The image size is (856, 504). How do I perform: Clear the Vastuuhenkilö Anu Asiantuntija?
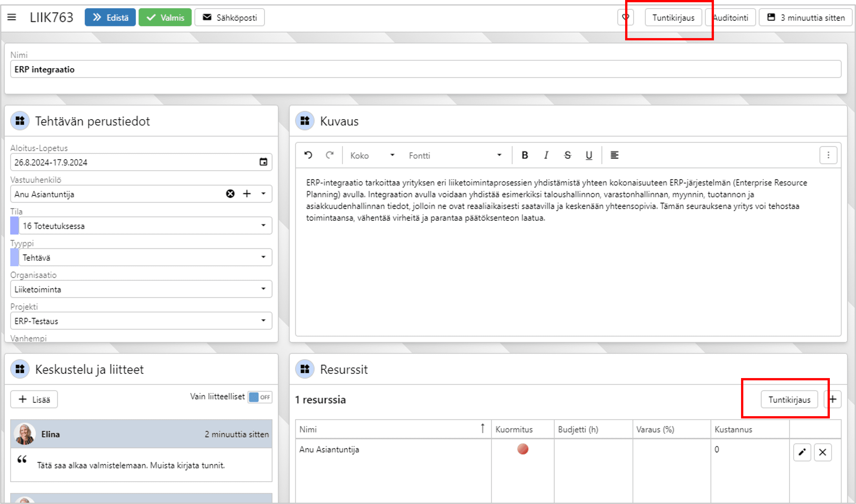230,194
